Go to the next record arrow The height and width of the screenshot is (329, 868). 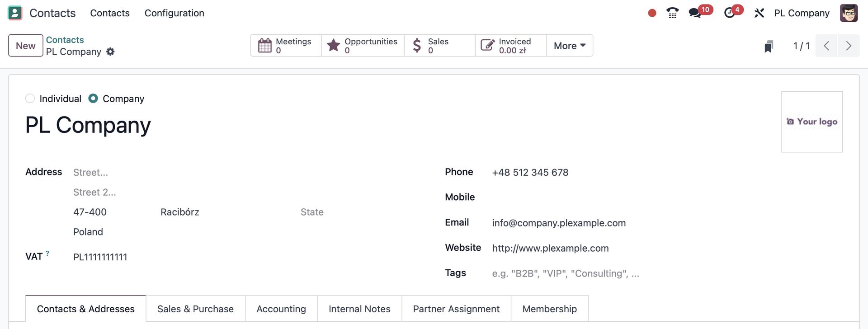tap(849, 46)
